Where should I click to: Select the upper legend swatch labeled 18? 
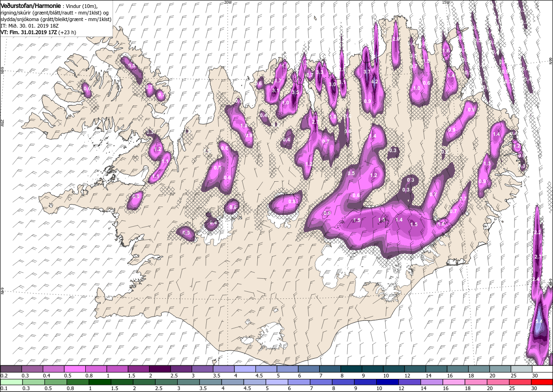click(478, 369)
